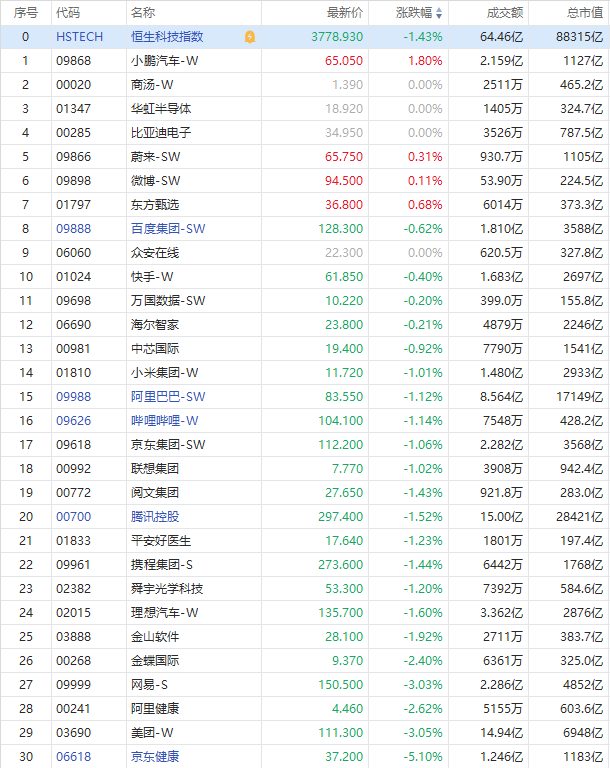The image size is (610, 768).
Task: Click turnover value 14.94亿
Action: [501, 733]
